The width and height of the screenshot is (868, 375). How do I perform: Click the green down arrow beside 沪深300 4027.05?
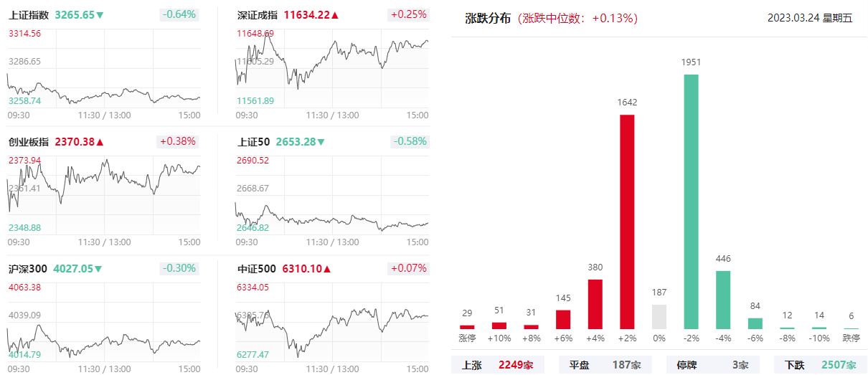pyautogui.click(x=98, y=269)
